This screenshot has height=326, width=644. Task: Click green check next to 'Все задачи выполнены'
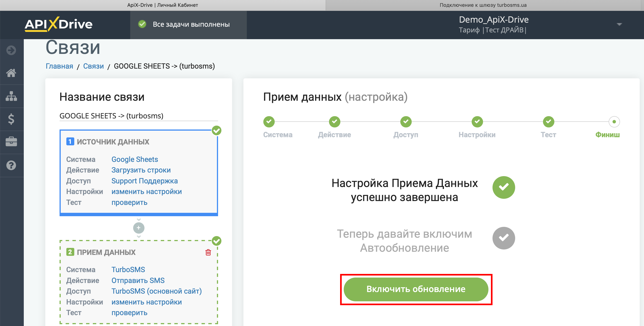[142, 24]
